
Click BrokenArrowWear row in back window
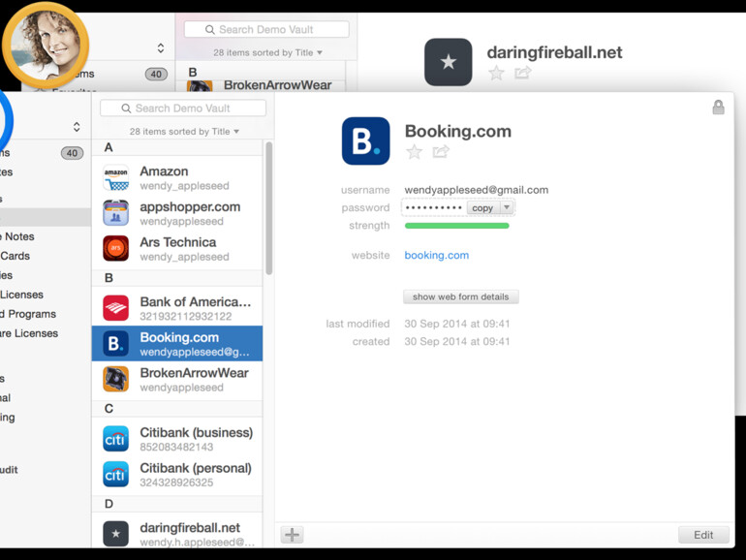[x=261, y=85]
